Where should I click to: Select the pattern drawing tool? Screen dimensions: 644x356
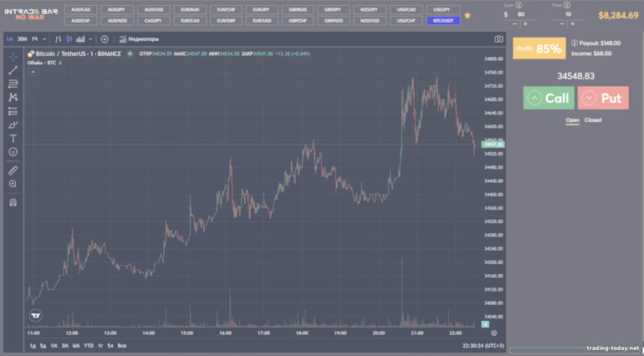pos(13,97)
